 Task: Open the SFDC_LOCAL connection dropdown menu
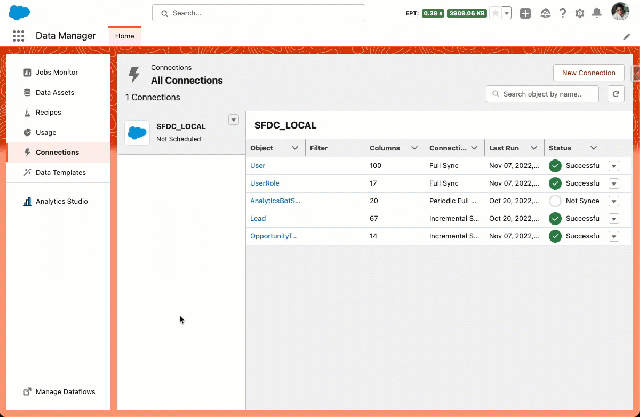[233, 120]
